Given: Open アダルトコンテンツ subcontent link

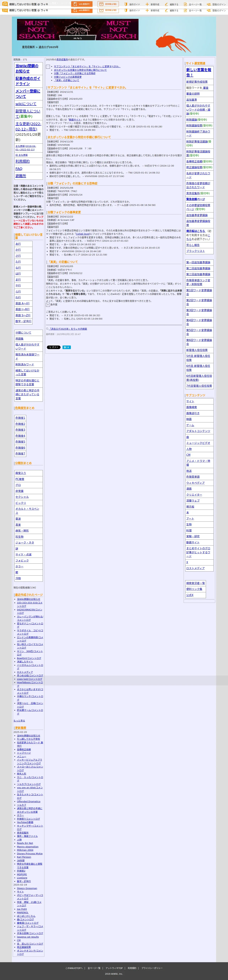Looking at the screenshot, I should (x=198, y=431).
